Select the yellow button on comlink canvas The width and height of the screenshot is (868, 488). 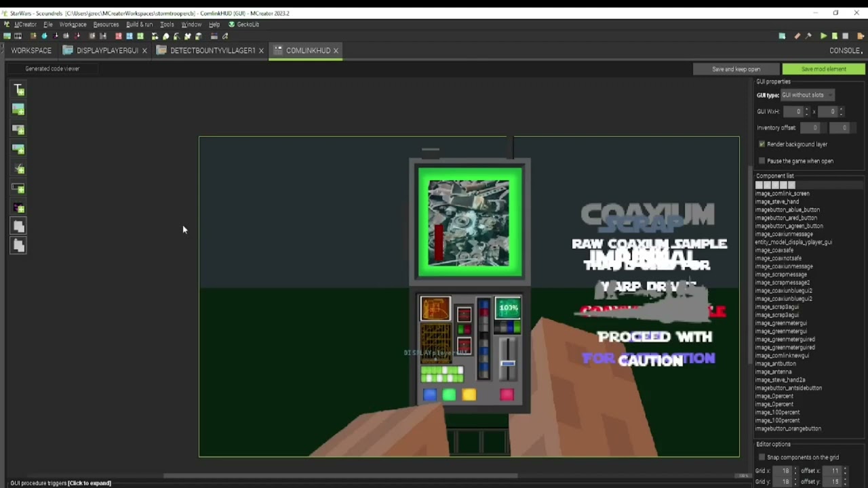[x=469, y=395]
